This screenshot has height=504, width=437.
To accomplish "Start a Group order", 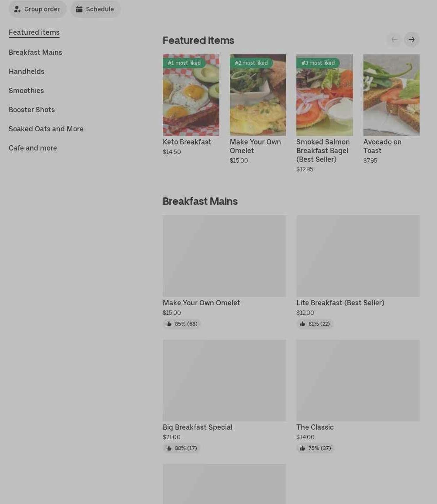I will [37, 9].
